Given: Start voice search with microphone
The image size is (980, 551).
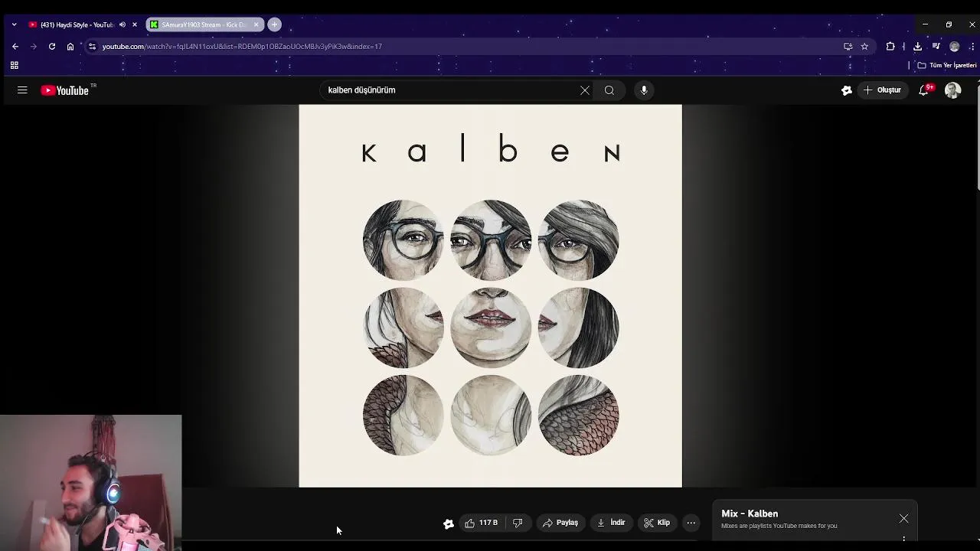Looking at the screenshot, I should click(x=644, y=90).
